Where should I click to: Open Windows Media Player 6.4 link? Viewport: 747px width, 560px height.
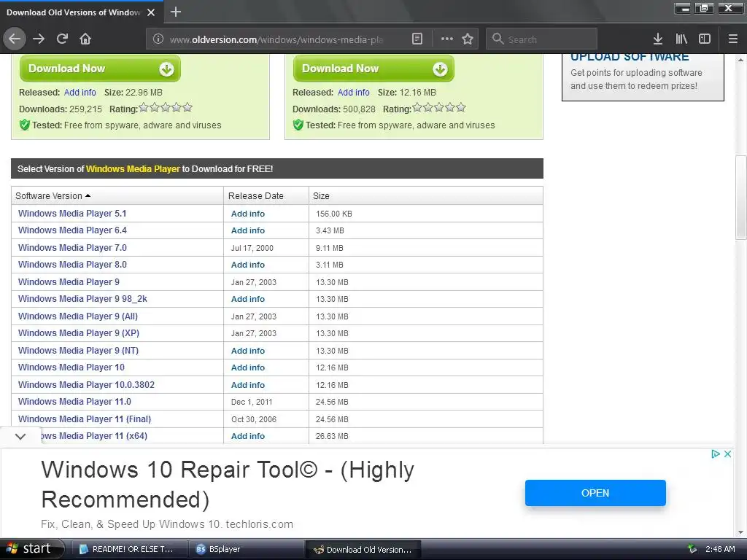(x=72, y=230)
